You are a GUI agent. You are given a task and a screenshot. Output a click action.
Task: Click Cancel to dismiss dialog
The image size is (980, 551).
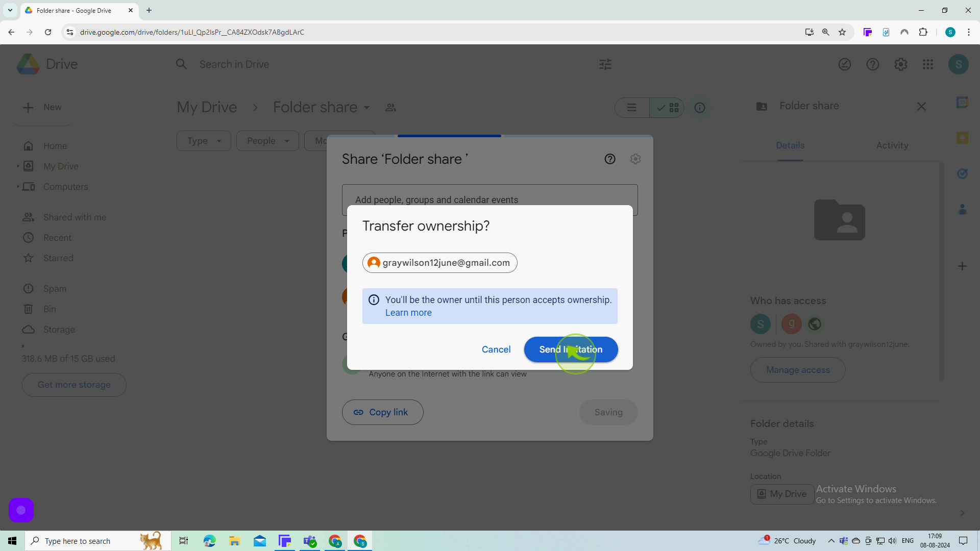click(x=496, y=349)
